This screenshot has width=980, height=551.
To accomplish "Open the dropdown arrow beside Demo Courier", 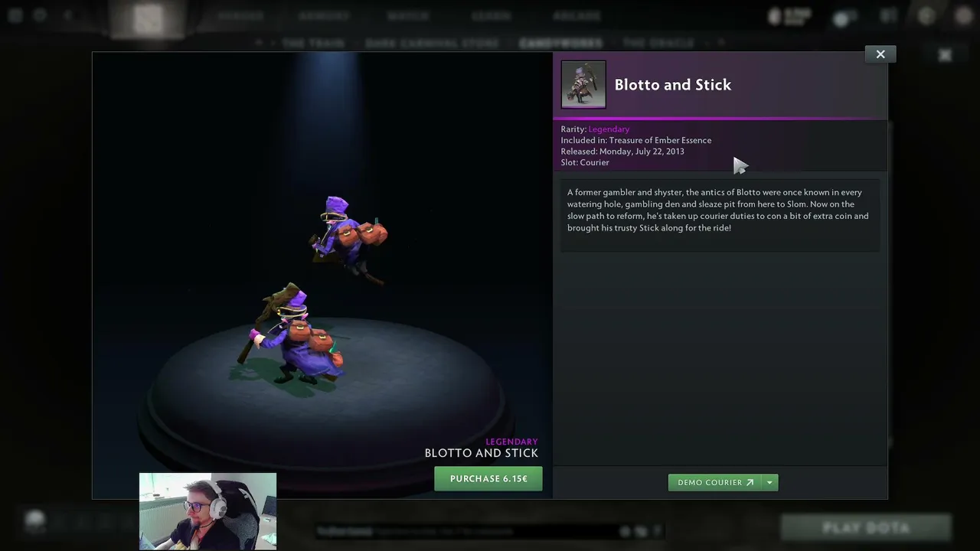I will (769, 483).
